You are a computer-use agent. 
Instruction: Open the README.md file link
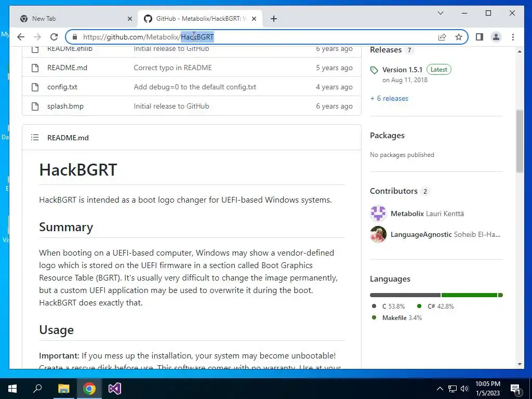[x=67, y=68]
